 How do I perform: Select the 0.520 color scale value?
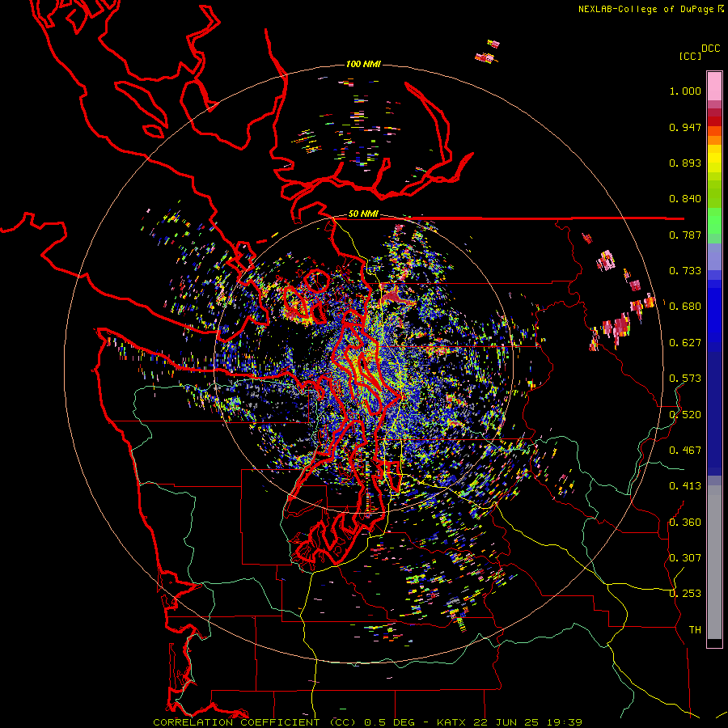pyautogui.click(x=685, y=415)
